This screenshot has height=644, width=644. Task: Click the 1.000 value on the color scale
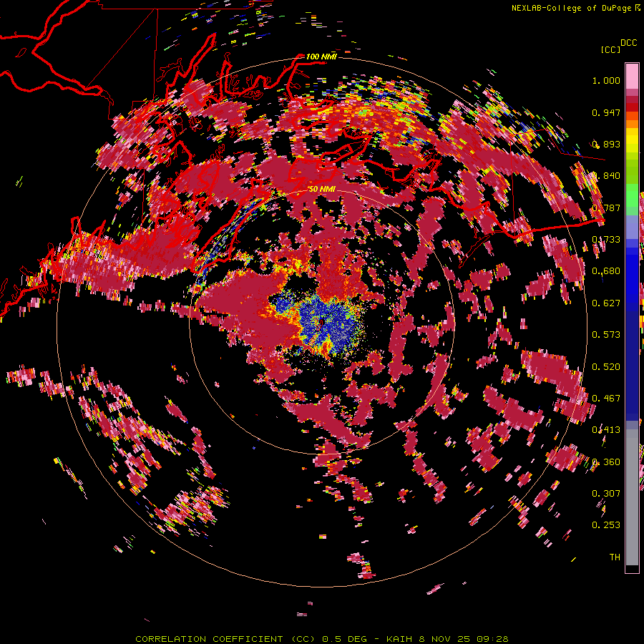click(x=606, y=80)
